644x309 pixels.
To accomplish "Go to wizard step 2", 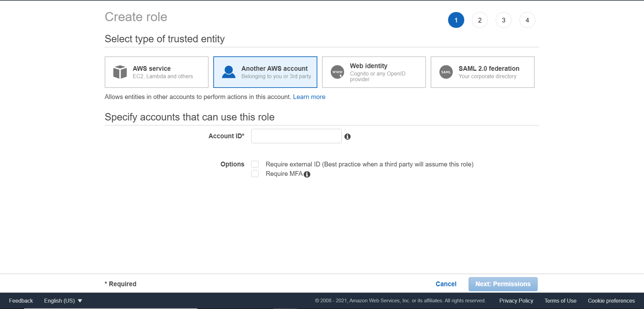I will [x=480, y=20].
